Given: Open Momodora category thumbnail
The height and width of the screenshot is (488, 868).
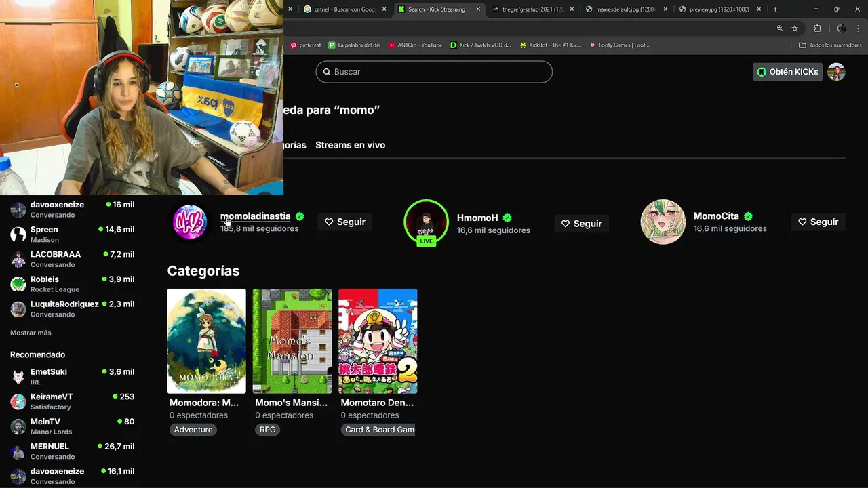Looking at the screenshot, I should [x=207, y=341].
